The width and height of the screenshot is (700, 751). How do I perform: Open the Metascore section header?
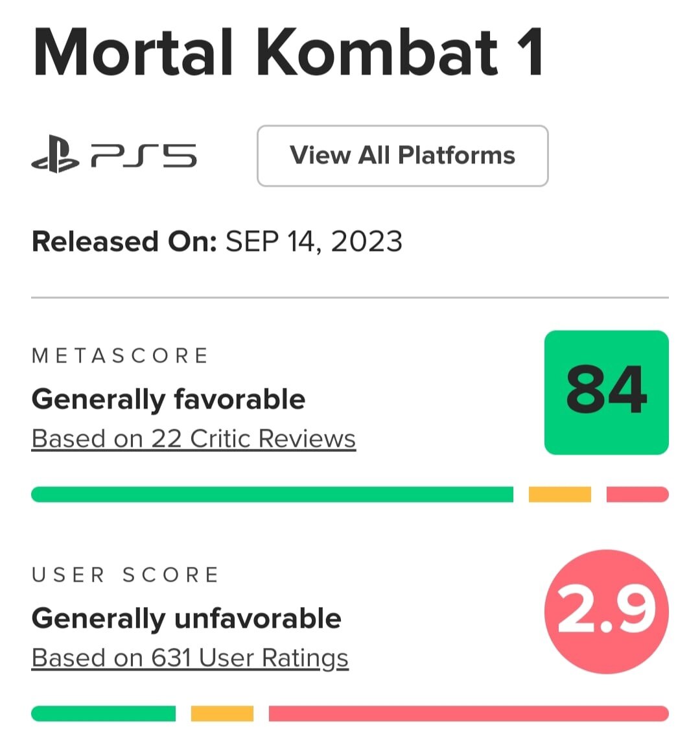[120, 355]
